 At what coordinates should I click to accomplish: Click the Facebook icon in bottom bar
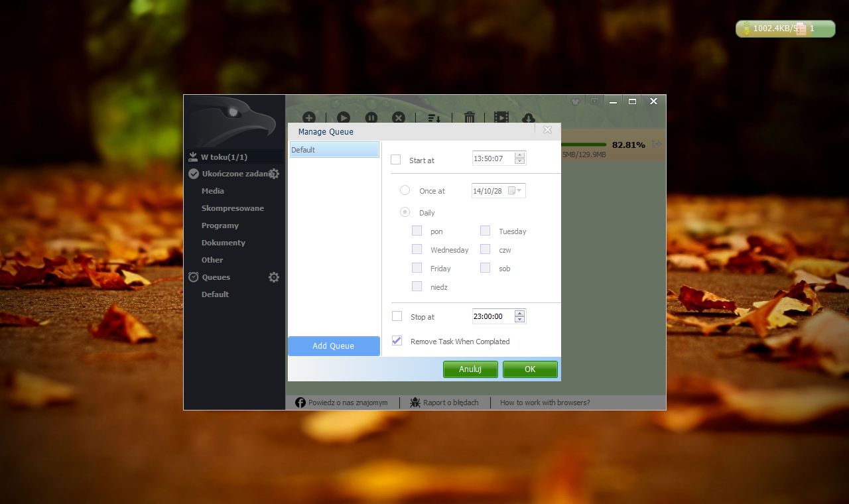(x=300, y=403)
